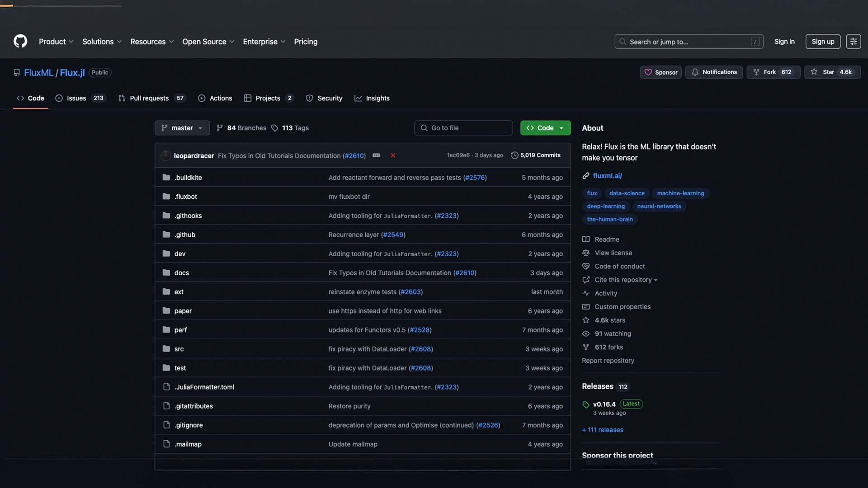Click Report repository link
The width and height of the screenshot is (868, 488).
(x=608, y=361)
